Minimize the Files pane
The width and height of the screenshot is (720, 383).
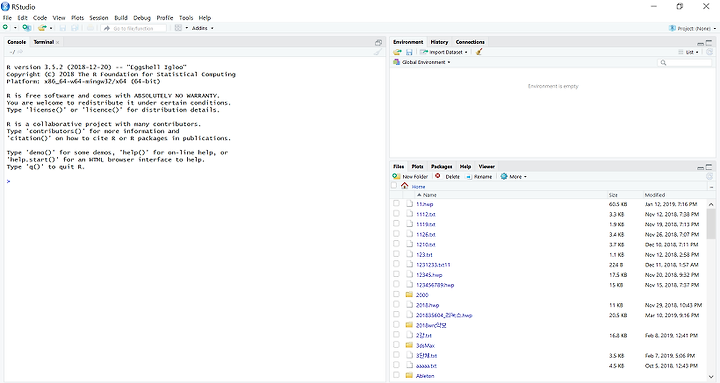click(x=700, y=168)
